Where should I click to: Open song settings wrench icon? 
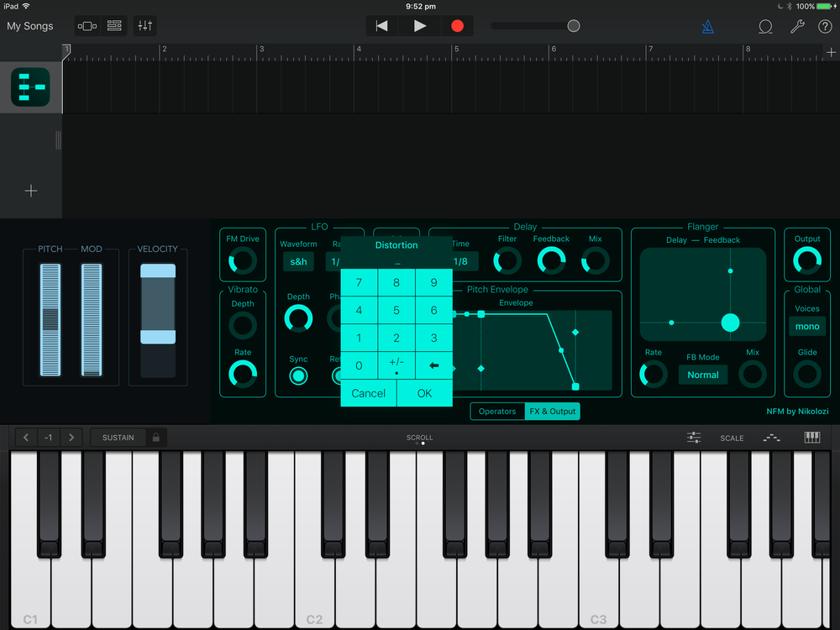pos(797,27)
